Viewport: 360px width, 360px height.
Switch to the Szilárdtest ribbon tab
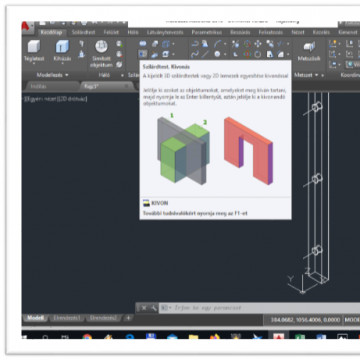pyautogui.click(x=83, y=32)
